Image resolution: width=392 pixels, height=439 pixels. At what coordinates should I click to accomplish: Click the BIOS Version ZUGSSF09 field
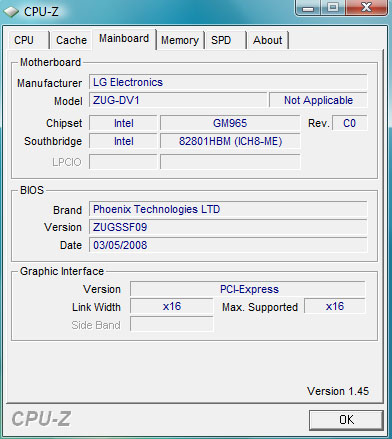[x=228, y=227]
